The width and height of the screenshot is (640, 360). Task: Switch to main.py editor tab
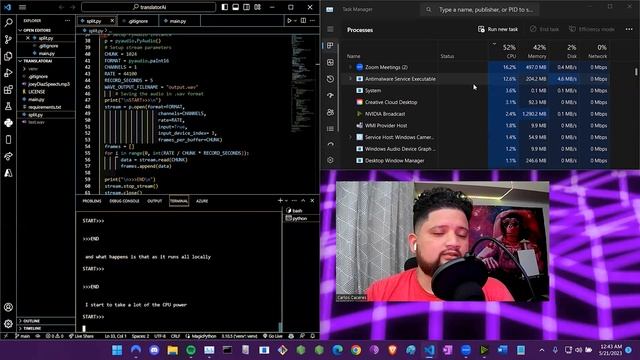click(x=178, y=21)
